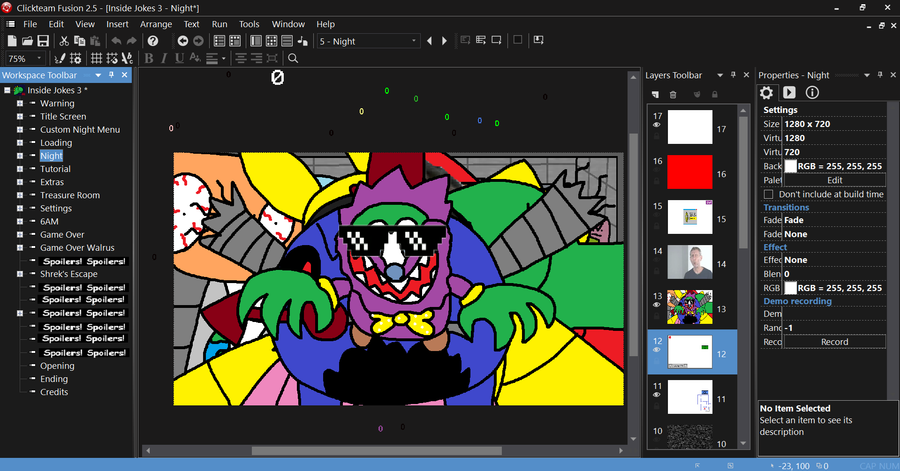The image size is (900, 471).
Task: Click the magnifier zoom icon
Action: [293, 58]
